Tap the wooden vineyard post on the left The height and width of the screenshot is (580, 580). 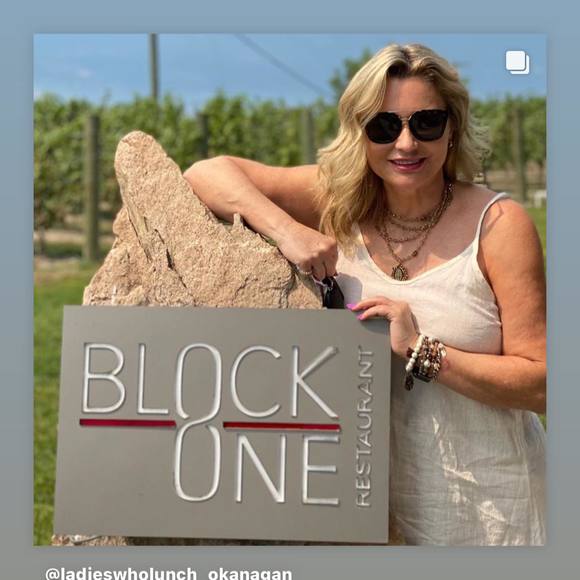point(91,188)
